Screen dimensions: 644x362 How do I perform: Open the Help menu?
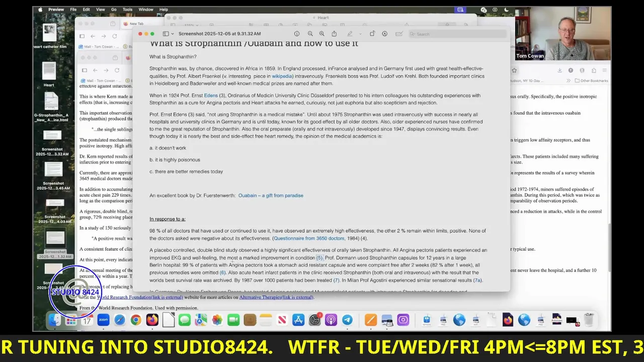[164, 10]
